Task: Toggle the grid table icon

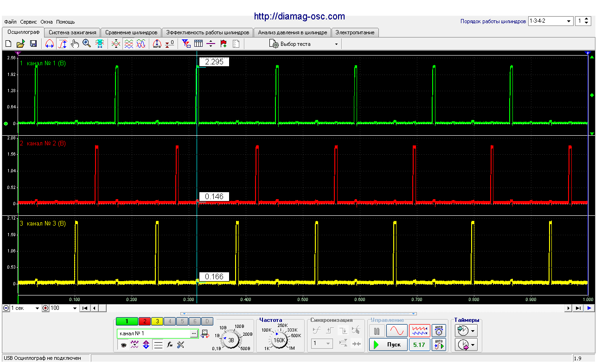Action: 198,44
